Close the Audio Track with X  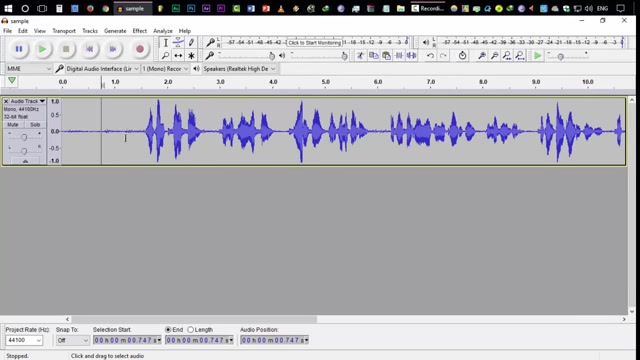(6, 101)
